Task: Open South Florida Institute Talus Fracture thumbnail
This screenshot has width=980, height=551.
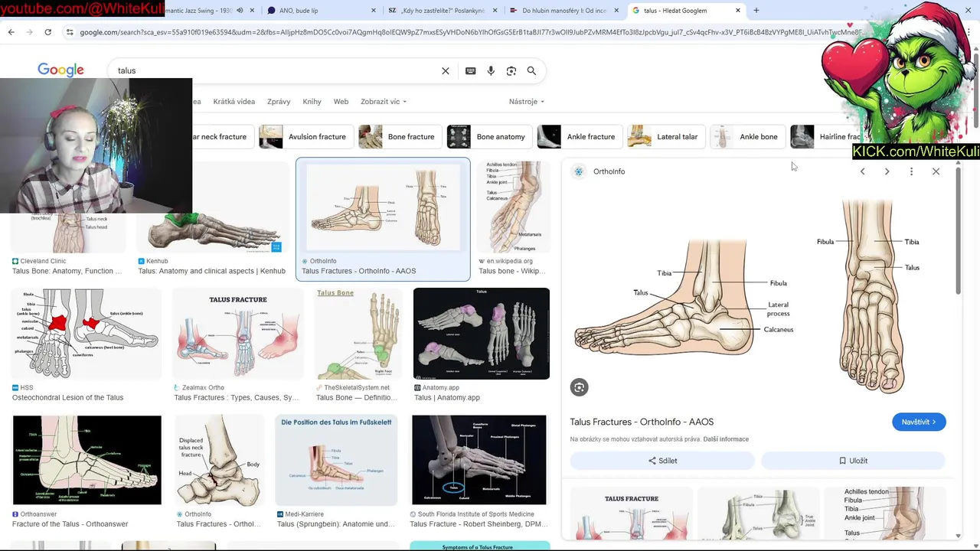Action: tap(479, 460)
